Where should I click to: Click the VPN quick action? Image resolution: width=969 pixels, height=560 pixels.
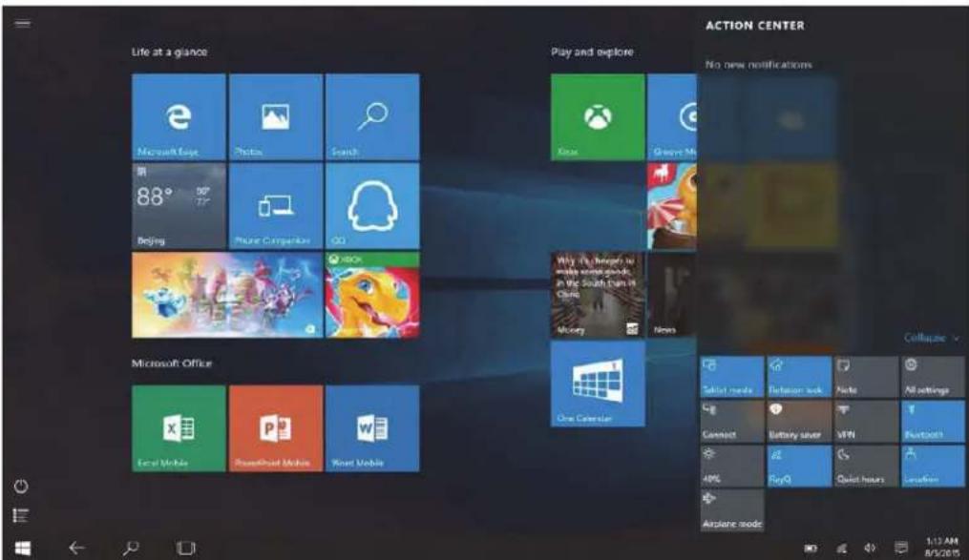866,421
